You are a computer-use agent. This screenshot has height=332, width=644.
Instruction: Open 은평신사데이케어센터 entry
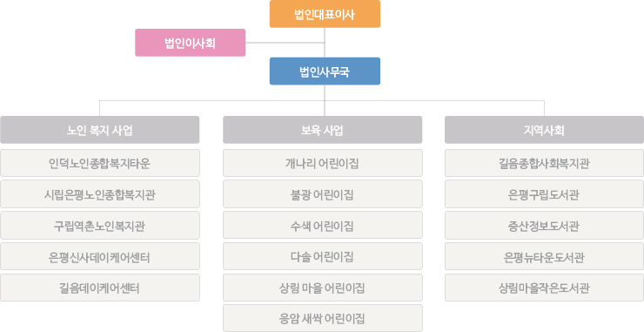click(x=100, y=256)
